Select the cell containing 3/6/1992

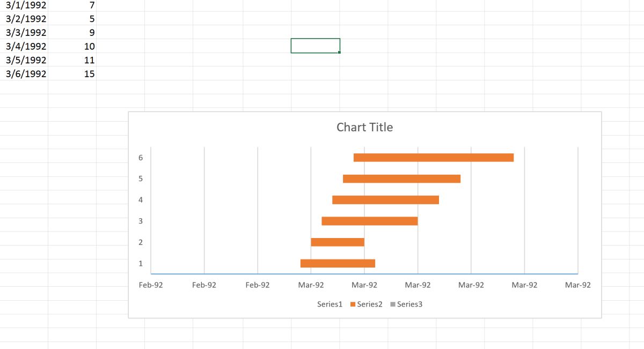(x=24, y=73)
